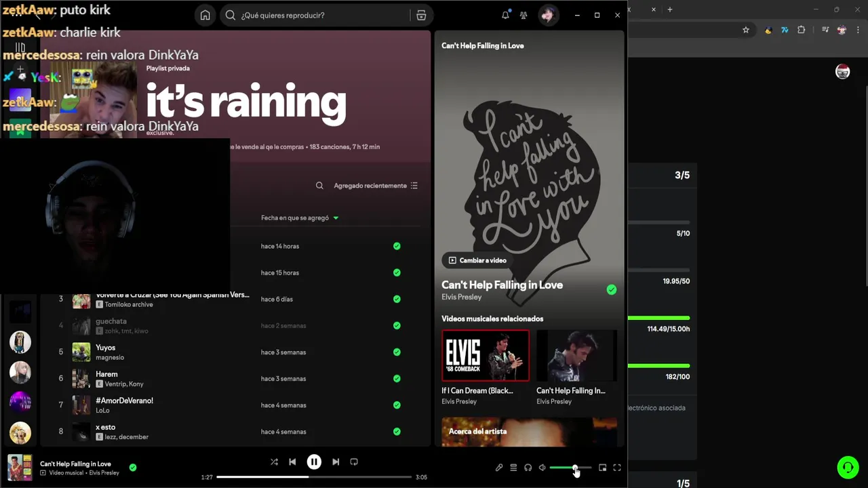The height and width of the screenshot is (488, 868).
Task: Skip to the next track
Action: [336, 462]
